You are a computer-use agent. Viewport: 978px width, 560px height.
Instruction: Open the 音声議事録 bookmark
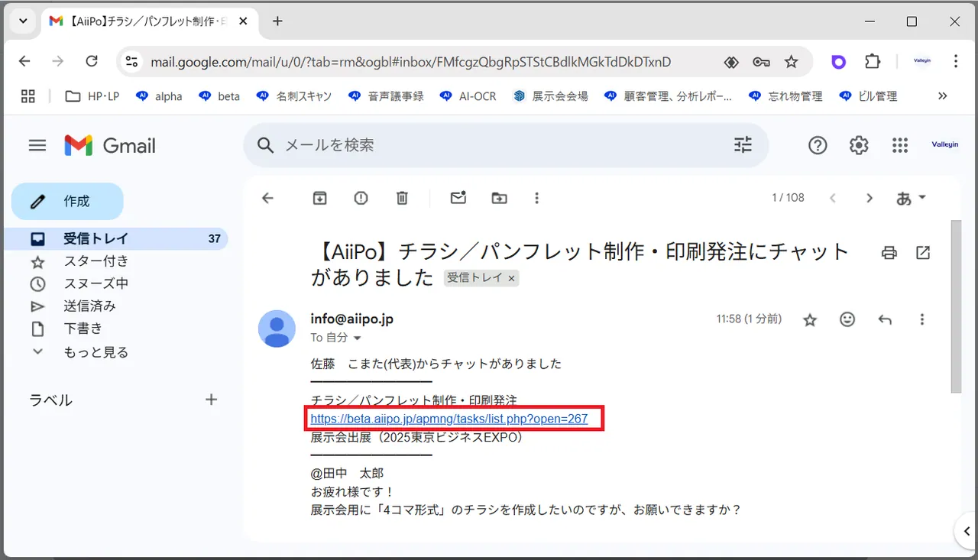click(385, 96)
